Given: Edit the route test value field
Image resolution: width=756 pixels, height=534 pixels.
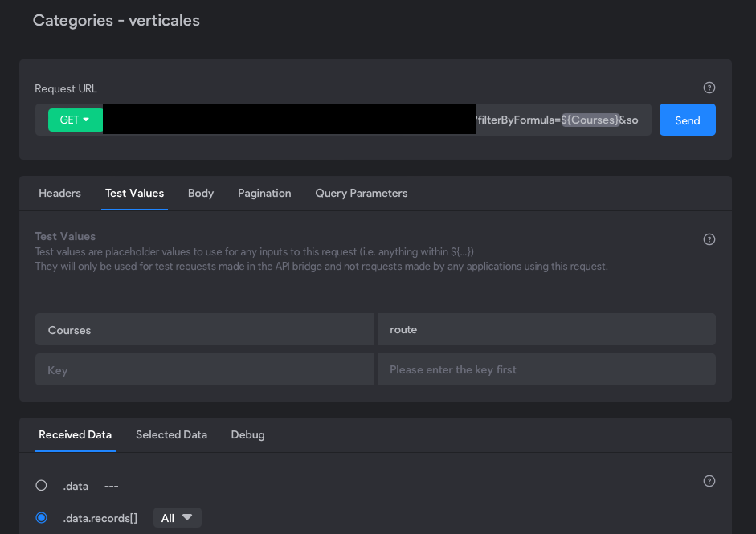Looking at the screenshot, I should point(546,330).
